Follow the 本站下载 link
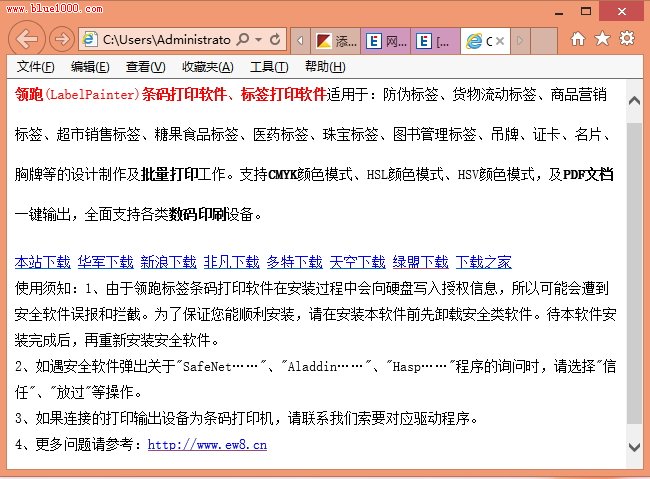650x479 pixels. click(43, 262)
